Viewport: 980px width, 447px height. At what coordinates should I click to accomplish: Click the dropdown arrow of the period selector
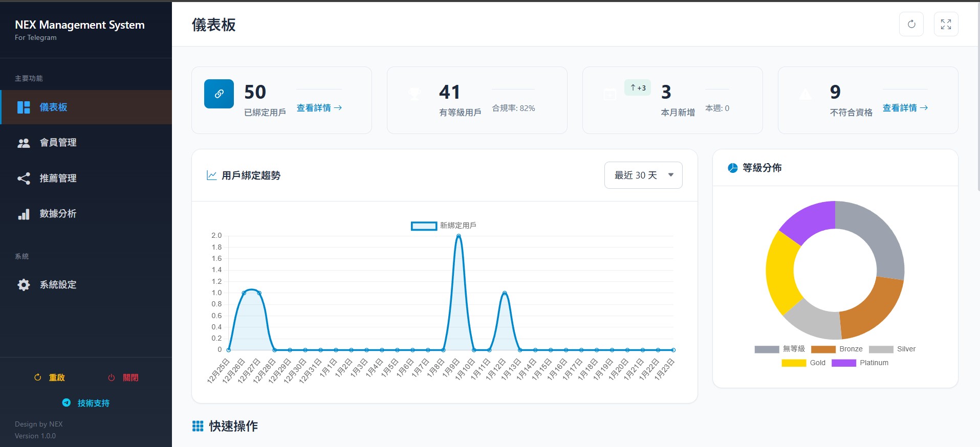pyautogui.click(x=670, y=175)
